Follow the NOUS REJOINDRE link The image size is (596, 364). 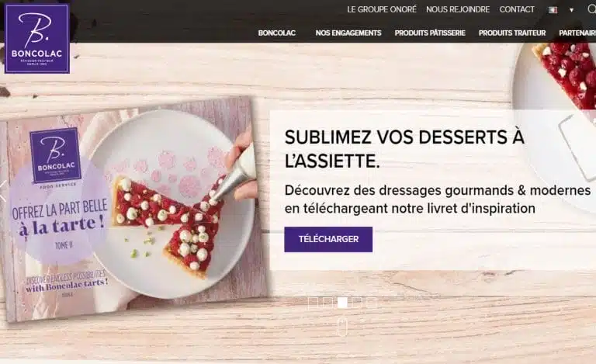coord(458,9)
